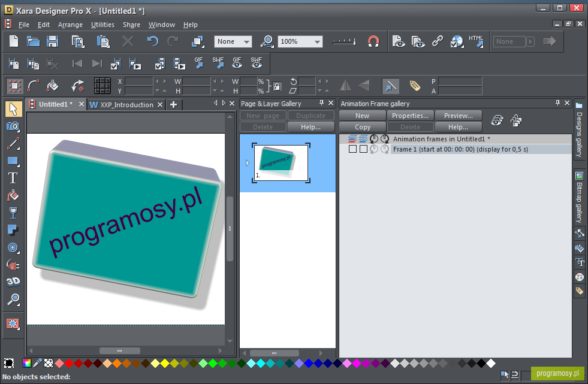Click the pin on Animation Frame gallery

557,103
